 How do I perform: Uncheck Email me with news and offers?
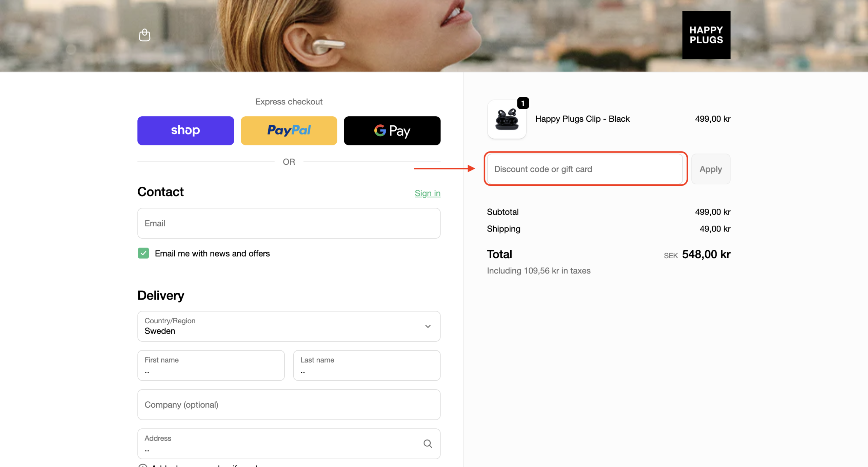pyautogui.click(x=143, y=253)
